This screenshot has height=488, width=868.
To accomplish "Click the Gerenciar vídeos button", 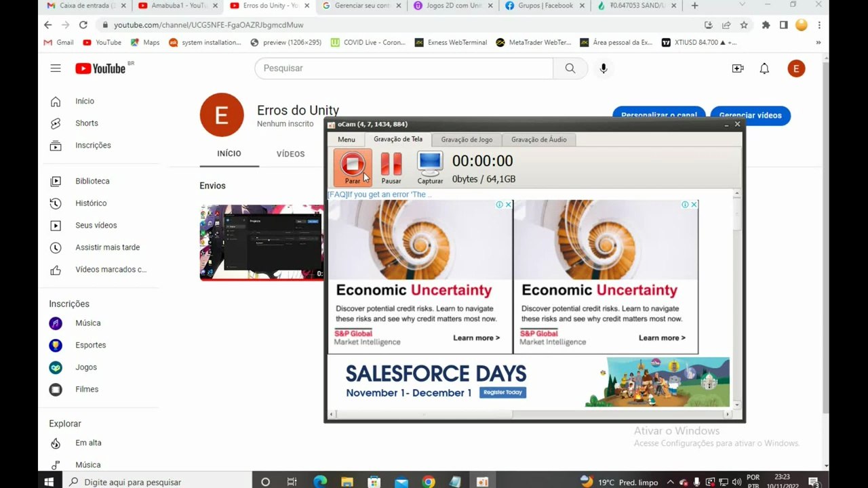I will coord(750,115).
